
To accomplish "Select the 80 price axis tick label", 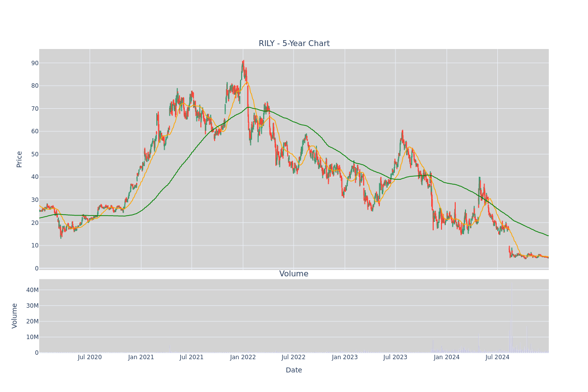I will pyautogui.click(x=35, y=86).
